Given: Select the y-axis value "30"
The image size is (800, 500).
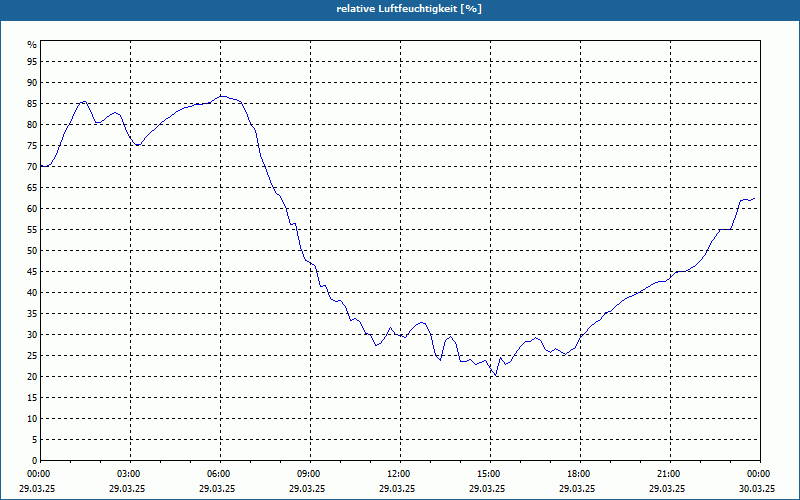Looking at the screenshot, I should (32, 335).
